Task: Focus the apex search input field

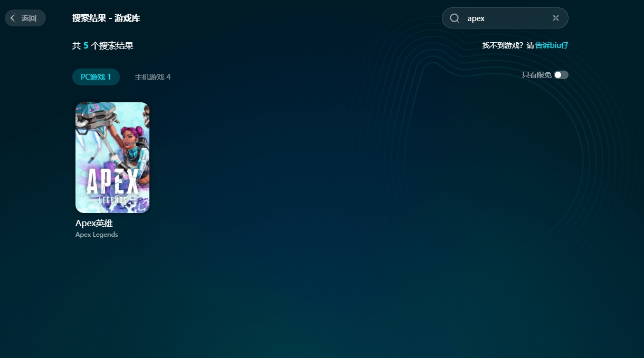Action: tap(505, 18)
